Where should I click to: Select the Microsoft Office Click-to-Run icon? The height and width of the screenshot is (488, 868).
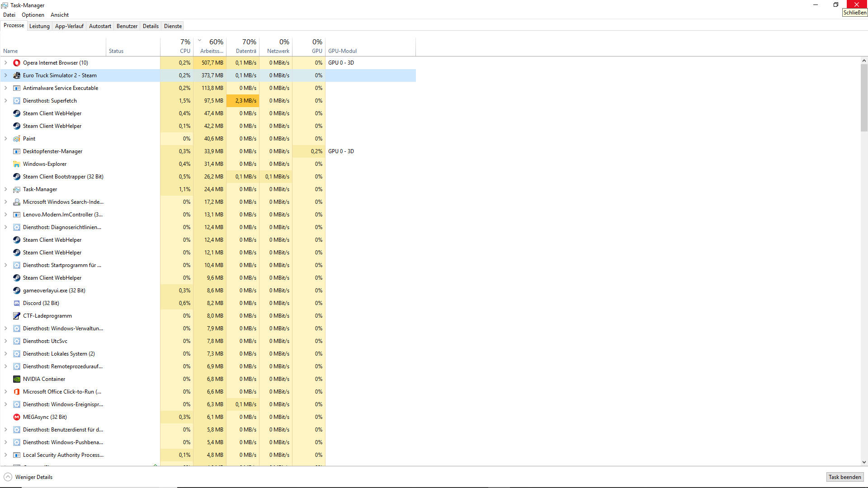[x=17, y=392]
